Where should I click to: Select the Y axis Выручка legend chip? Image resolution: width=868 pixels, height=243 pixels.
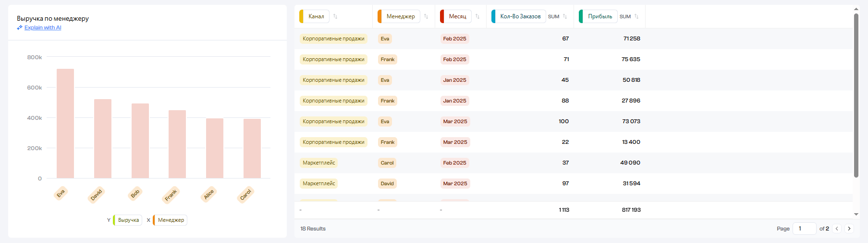tap(127, 220)
